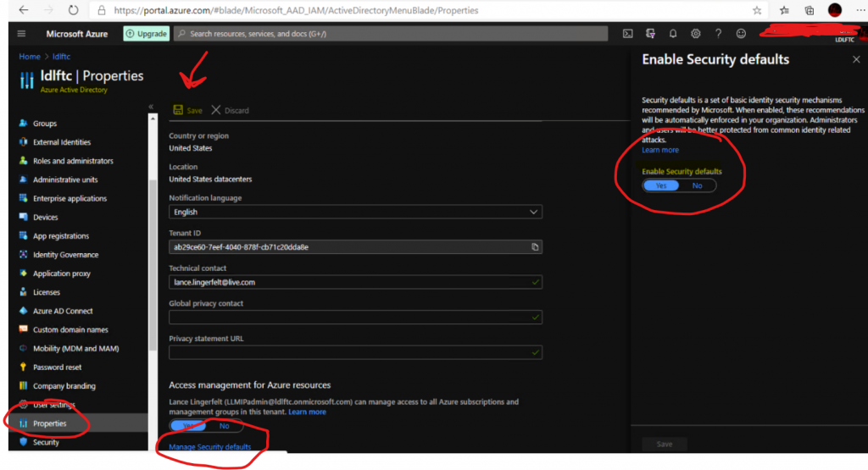Open Security in the sidebar
Image resolution: width=868 pixels, height=470 pixels.
pyautogui.click(x=46, y=442)
